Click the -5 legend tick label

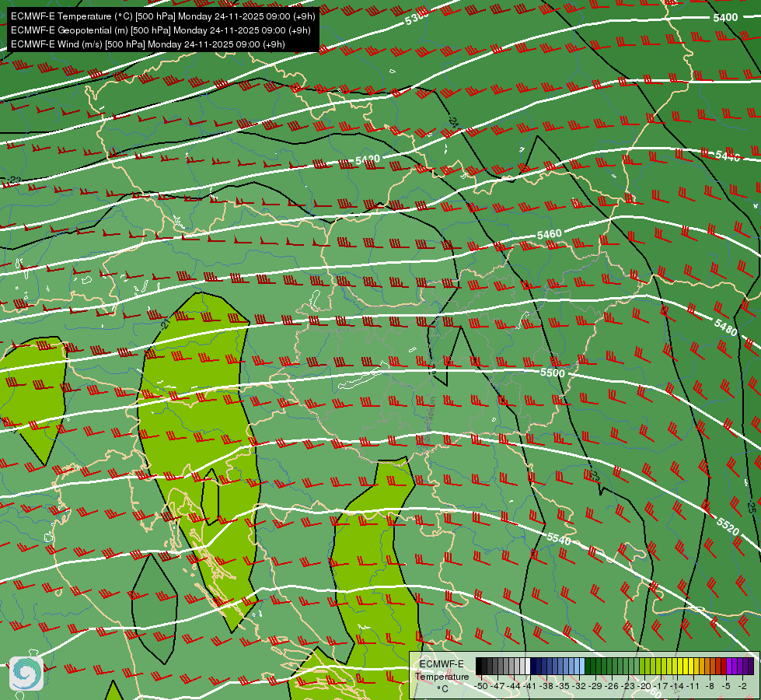(726, 686)
